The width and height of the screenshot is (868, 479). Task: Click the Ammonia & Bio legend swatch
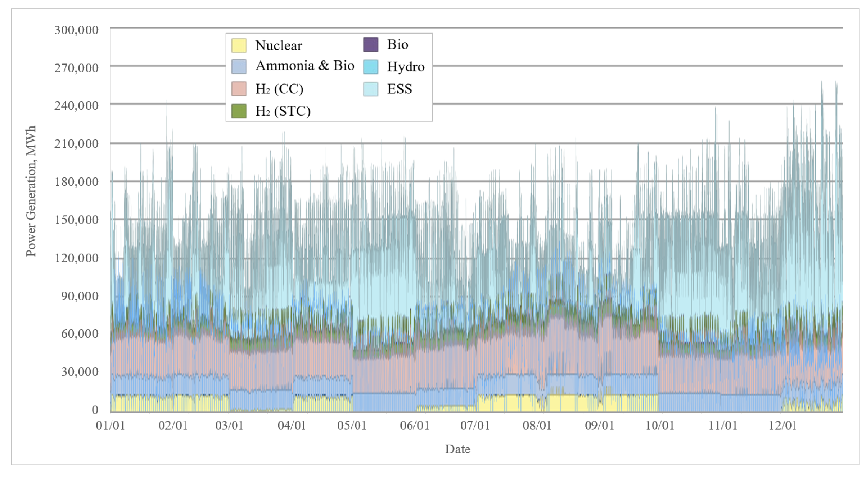click(239, 67)
